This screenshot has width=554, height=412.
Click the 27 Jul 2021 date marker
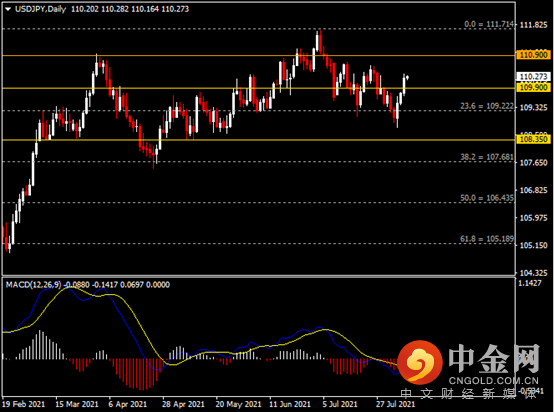(395, 404)
